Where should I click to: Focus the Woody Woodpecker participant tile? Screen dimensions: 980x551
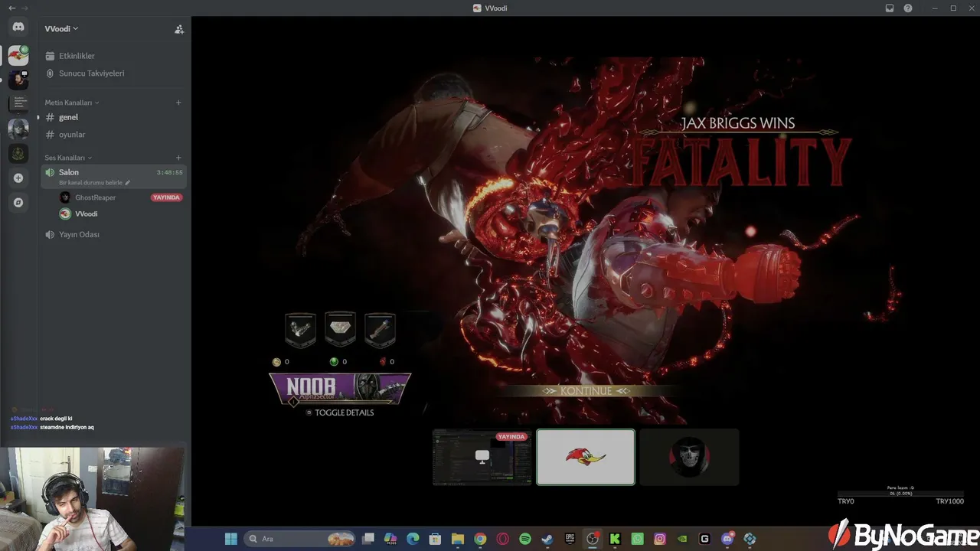[586, 457]
